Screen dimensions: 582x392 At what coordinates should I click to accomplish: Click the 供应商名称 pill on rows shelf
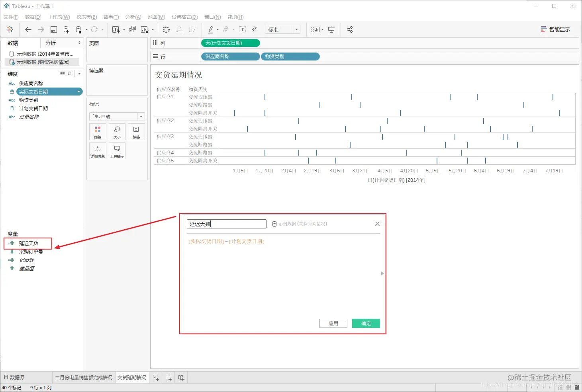(230, 57)
